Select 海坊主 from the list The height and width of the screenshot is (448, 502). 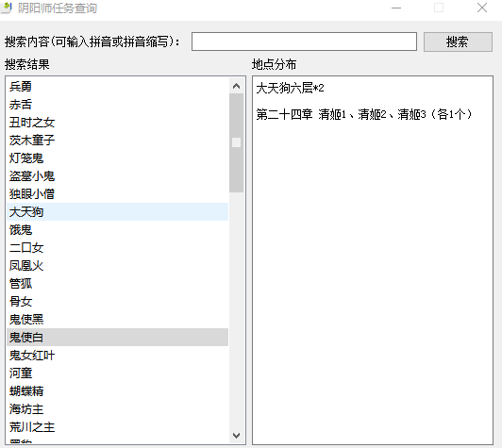(x=118, y=409)
